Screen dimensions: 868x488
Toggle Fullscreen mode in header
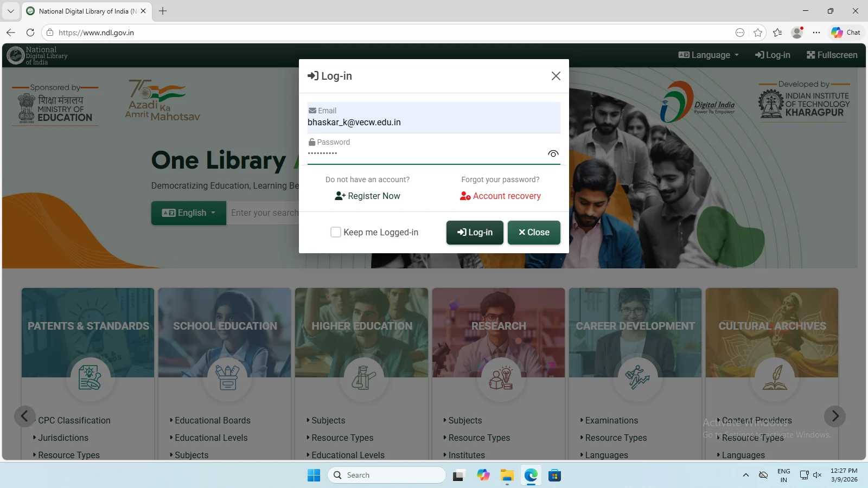(832, 55)
